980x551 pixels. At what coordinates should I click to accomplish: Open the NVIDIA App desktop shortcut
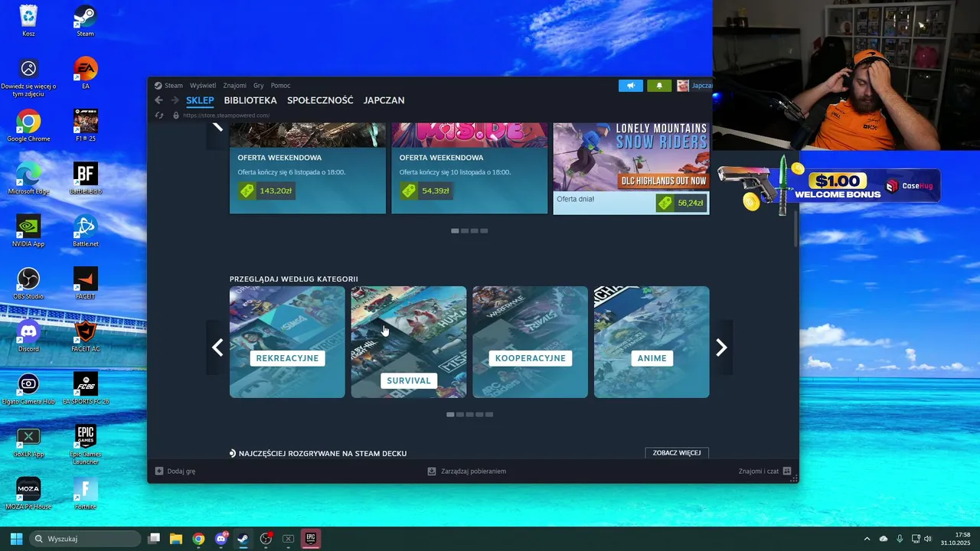(28, 231)
